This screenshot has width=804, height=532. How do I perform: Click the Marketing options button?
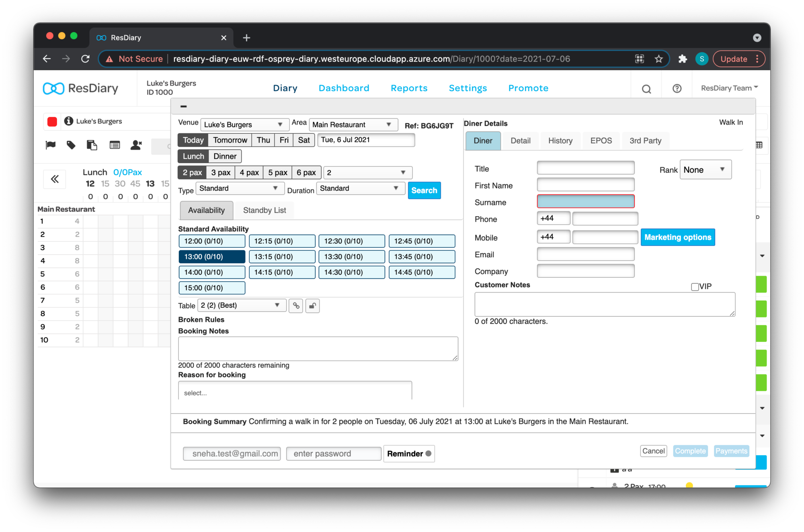click(x=677, y=237)
